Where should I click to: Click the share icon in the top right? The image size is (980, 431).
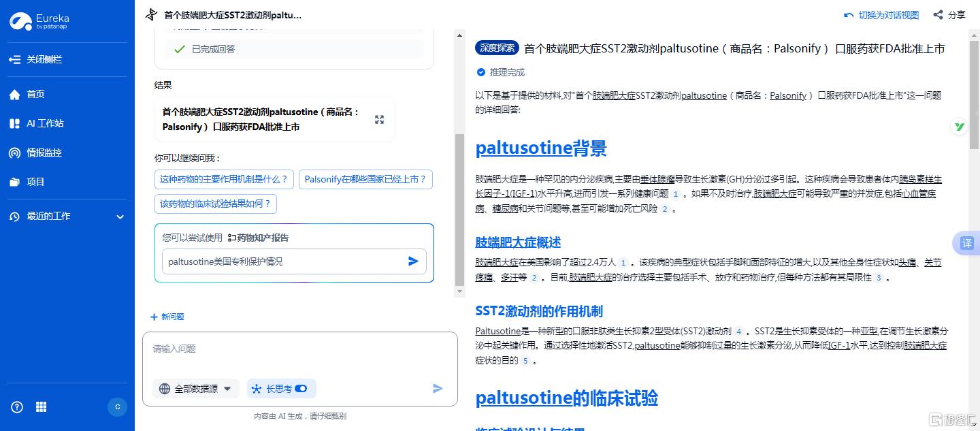[938, 15]
